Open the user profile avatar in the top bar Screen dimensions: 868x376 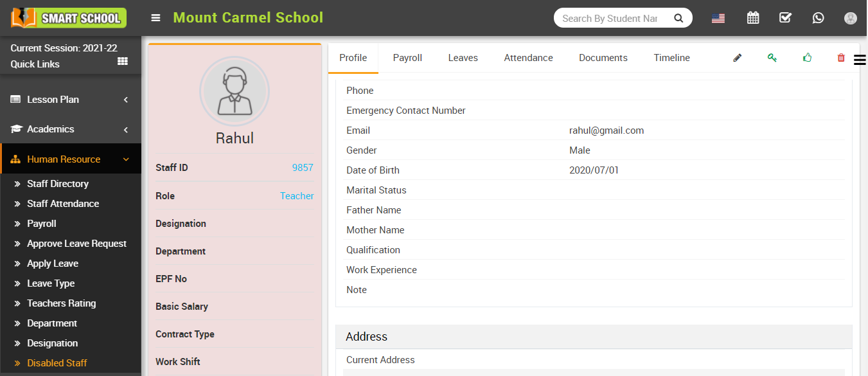click(851, 17)
